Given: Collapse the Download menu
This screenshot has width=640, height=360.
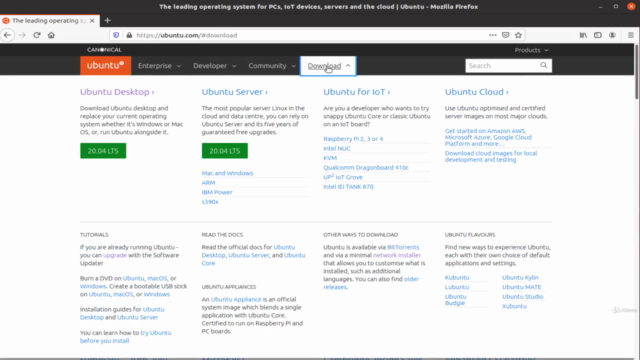Looking at the screenshot, I should tap(328, 66).
